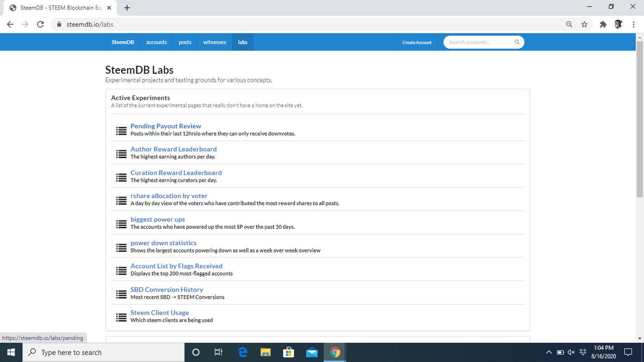Click list icon beside rshare allocation by voter
The image size is (644, 362).
pyautogui.click(x=121, y=201)
